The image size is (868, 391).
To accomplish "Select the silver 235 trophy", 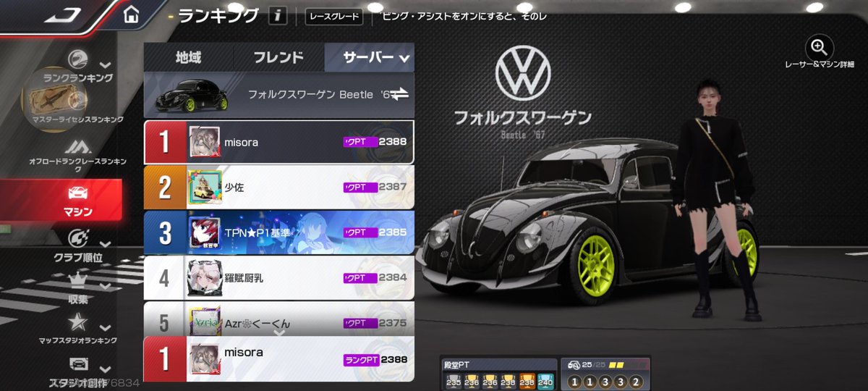I will (454, 380).
